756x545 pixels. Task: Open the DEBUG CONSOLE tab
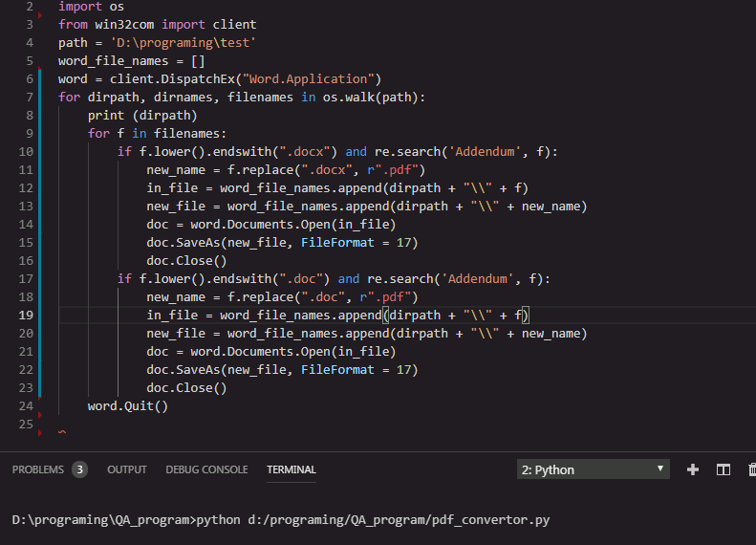pos(206,469)
